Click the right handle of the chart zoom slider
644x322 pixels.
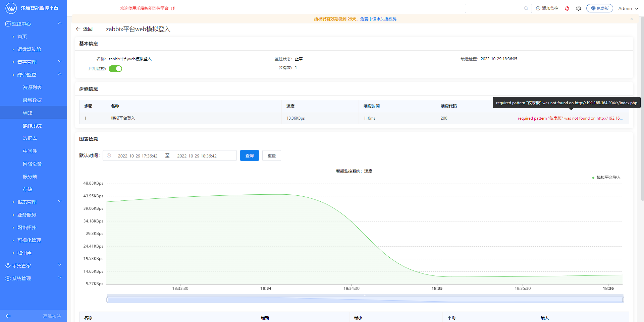(623, 300)
